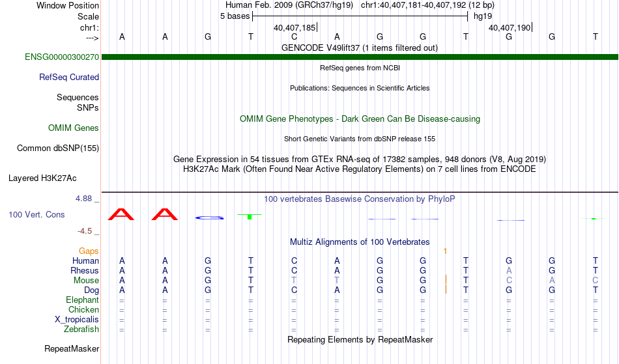Click the first red A conservation logo
The height and width of the screenshot is (364, 619).
[121, 214]
